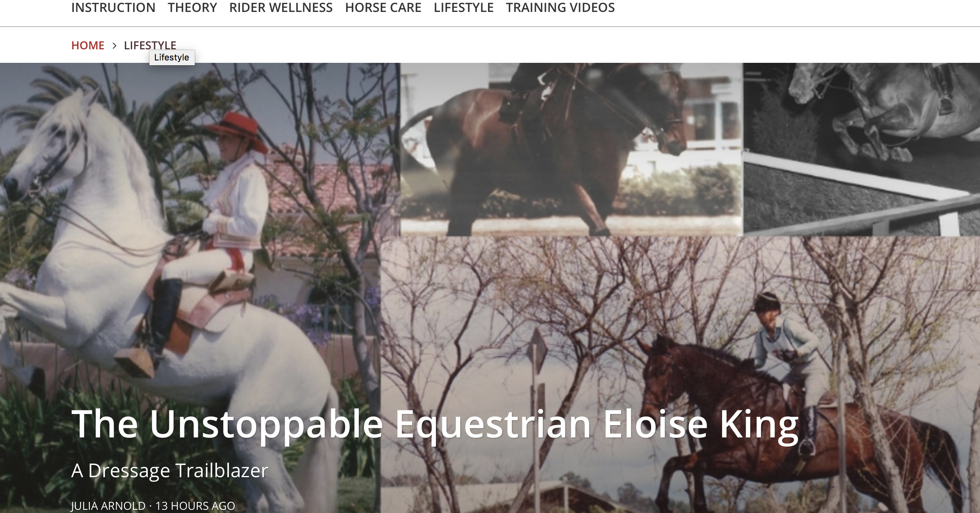Click the Home breadcrumb link
Viewport: 980px width, 513px height.
pos(88,45)
